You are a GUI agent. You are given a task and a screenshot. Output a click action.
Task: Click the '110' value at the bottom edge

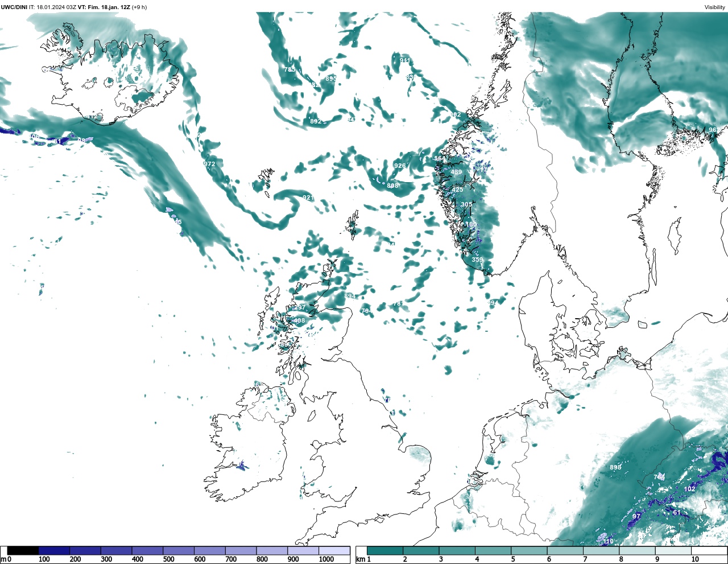pyautogui.click(x=608, y=542)
